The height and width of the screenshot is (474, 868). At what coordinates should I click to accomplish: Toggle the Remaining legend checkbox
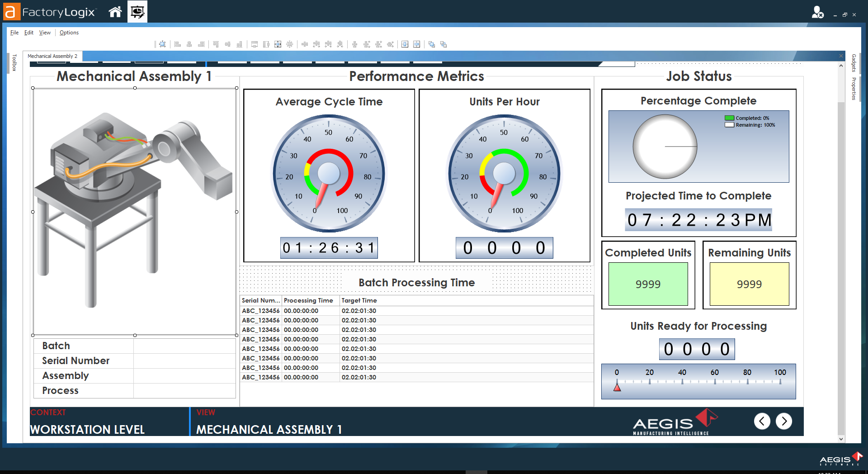(x=729, y=125)
